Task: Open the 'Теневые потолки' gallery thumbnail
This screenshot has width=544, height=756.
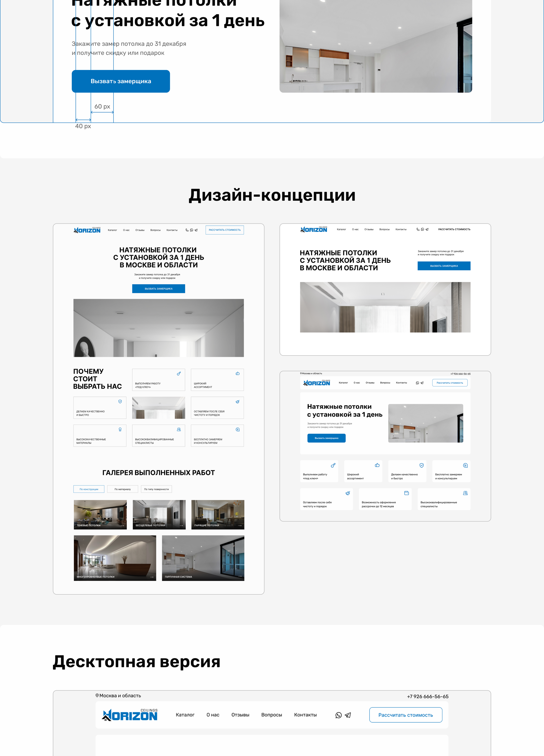Action: pos(100,514)
